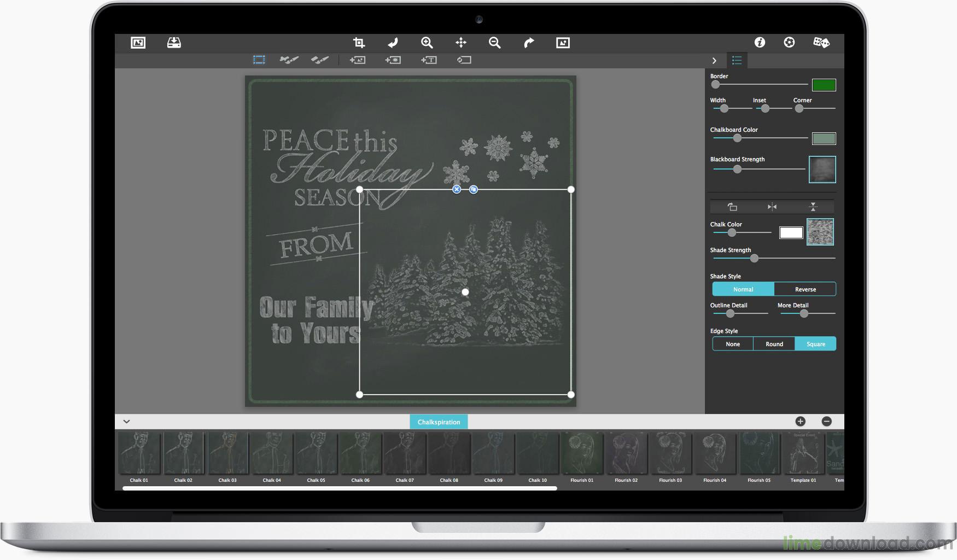Click the framed picture icon after redo
This screenshot has height=560, width=957.
[x=563, y=43]
